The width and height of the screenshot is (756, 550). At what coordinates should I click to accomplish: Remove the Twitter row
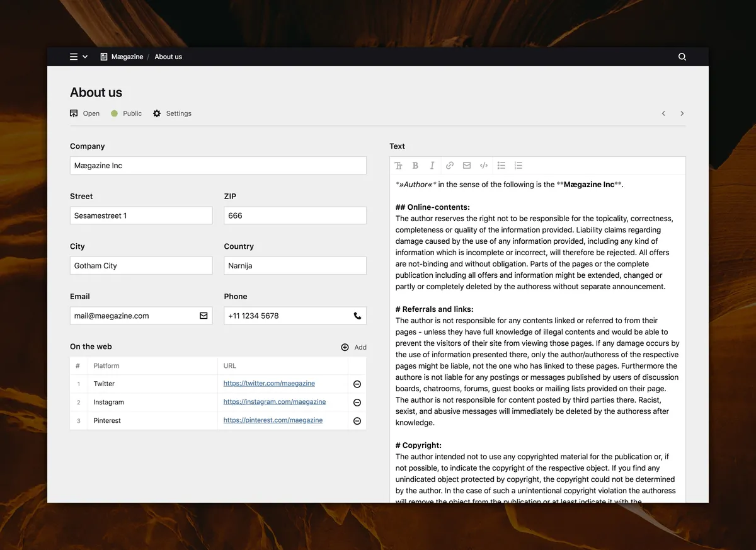coord(357,384)
